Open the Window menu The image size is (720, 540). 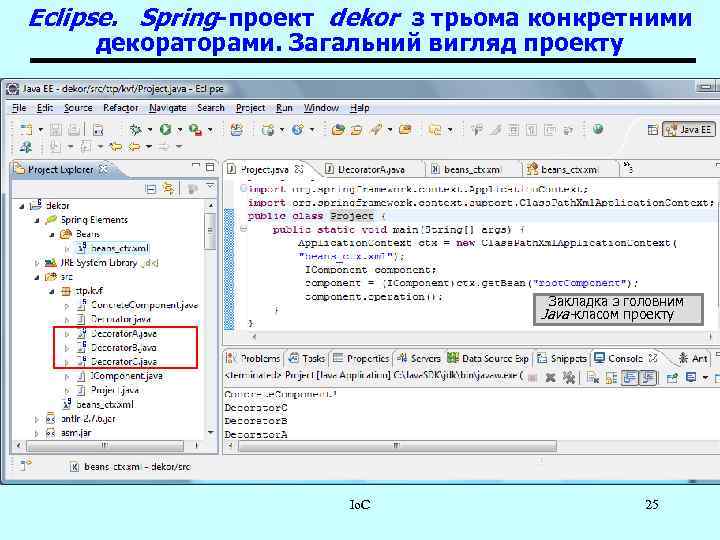321,108
